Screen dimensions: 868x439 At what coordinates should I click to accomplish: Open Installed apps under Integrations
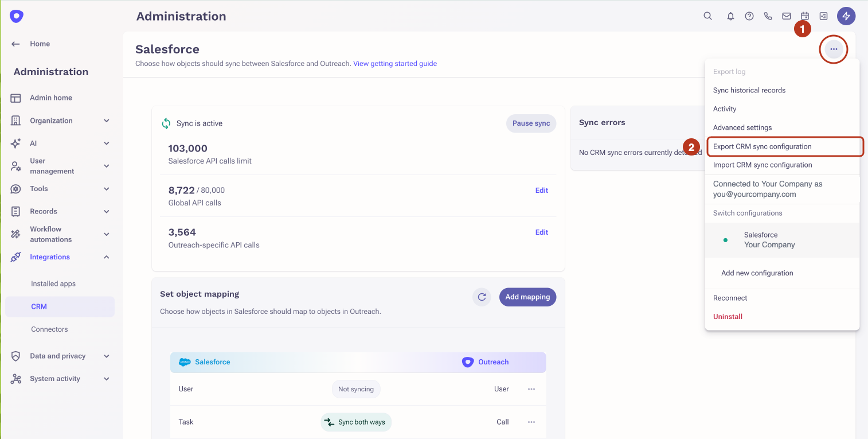pos(53,283)
